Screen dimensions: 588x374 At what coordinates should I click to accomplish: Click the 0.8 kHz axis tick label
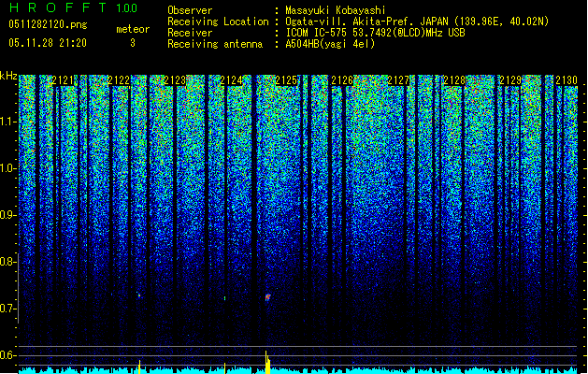[8, 262]
